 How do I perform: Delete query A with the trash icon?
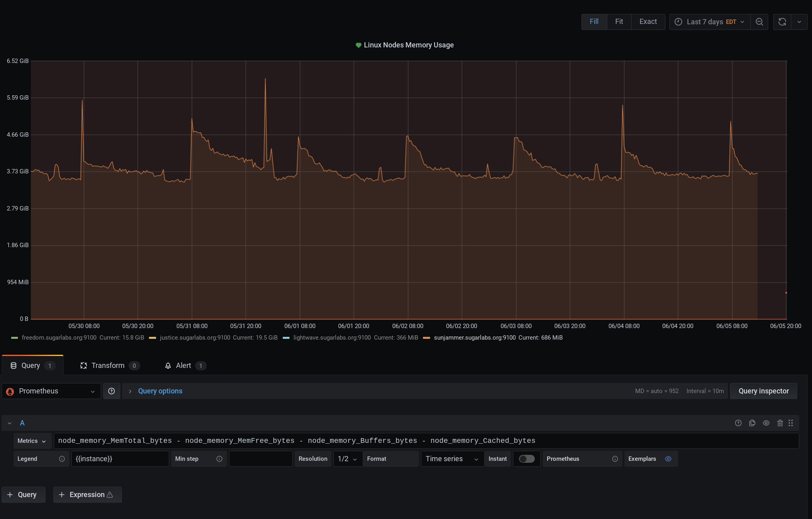coord(780,423)
